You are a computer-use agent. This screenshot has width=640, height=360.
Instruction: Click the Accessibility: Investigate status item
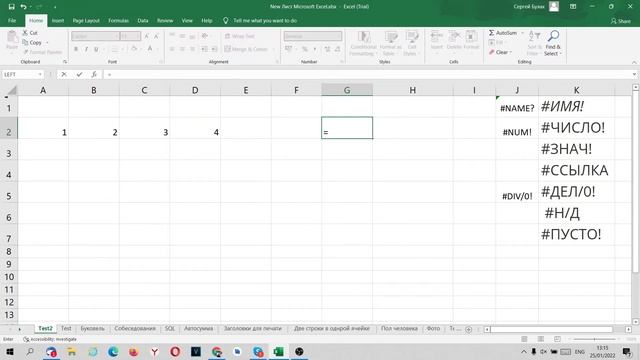tap(50, 339)
